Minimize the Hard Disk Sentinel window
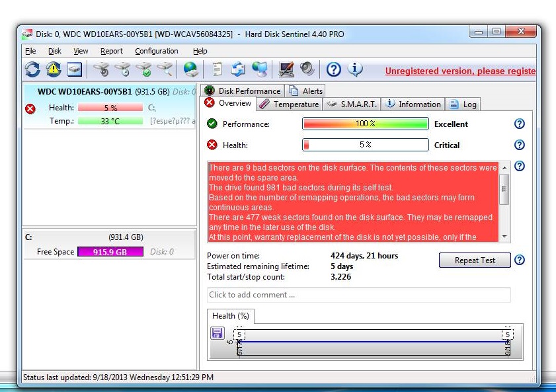556x392 pixels. (x=479, y=32)
